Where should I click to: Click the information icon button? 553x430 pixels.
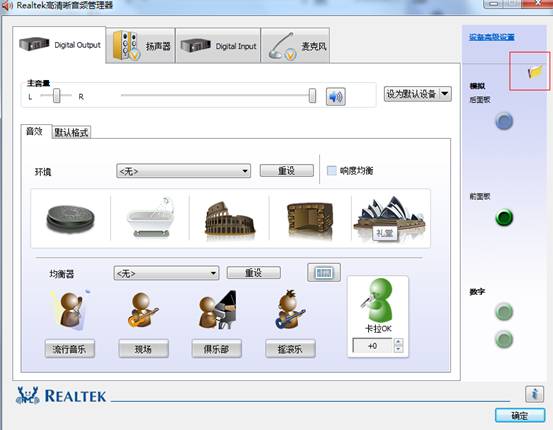coord(534,394)
